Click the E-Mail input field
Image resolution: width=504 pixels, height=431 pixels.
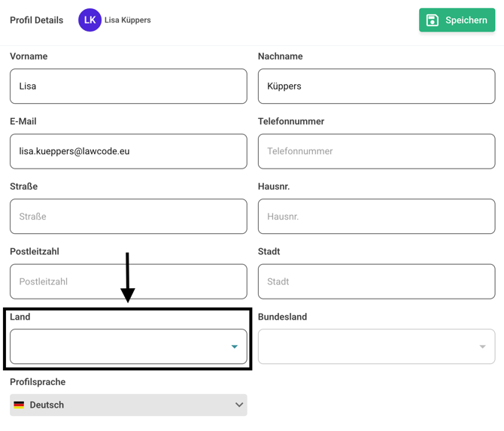point(128,151)
